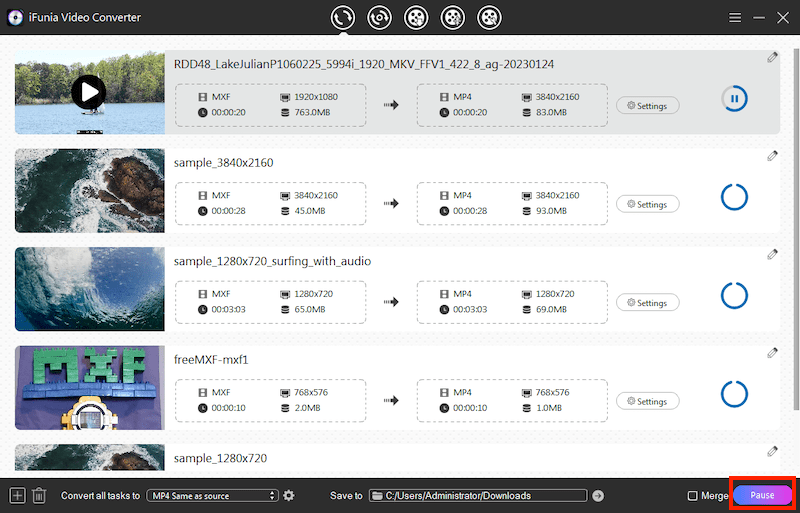This screenshot has height=513, width=800.
Task: Open Settings for freeMXF-mxf1
Action: click(648, 401)
